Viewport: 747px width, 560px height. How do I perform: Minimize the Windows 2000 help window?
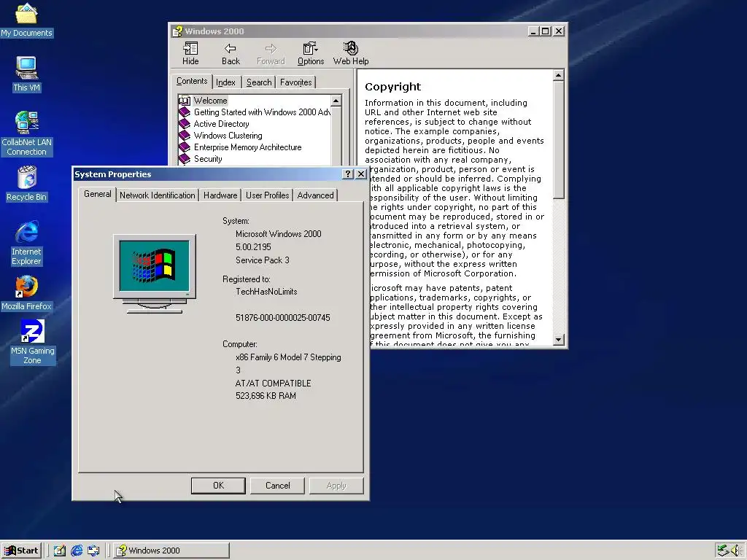coord(533,31)
